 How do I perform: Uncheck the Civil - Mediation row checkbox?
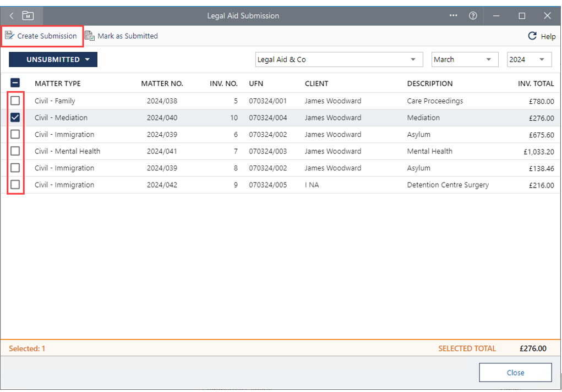pyautogui.click(x=15, y=118)
